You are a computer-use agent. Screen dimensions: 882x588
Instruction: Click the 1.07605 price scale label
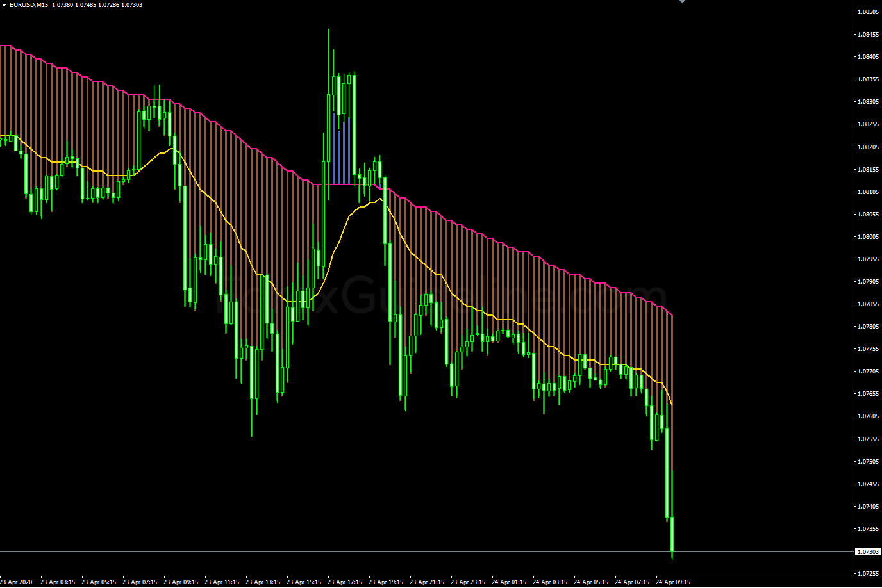click(x=868, y=416)
